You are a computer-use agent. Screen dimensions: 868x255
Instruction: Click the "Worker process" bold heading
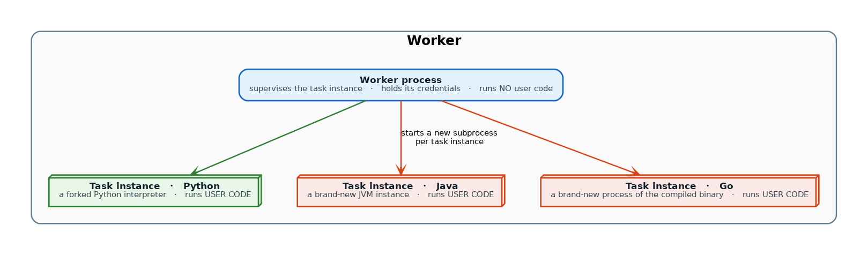(400, 80)
